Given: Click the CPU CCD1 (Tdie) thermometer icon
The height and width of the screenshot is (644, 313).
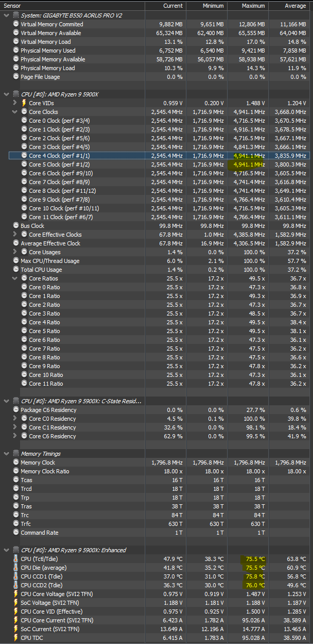Looking at the screenshot, I should pos(16,576).
